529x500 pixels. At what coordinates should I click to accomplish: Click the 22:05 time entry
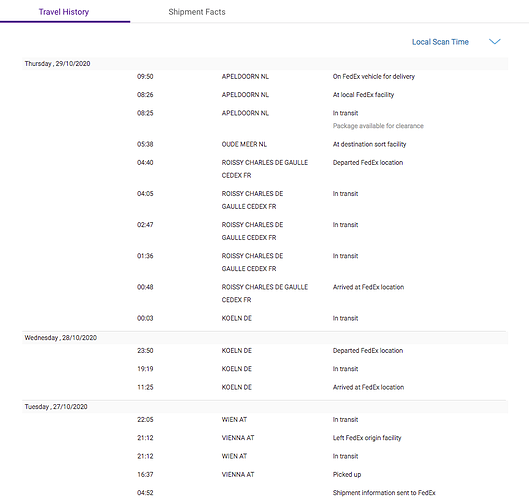tap(145, 420)
